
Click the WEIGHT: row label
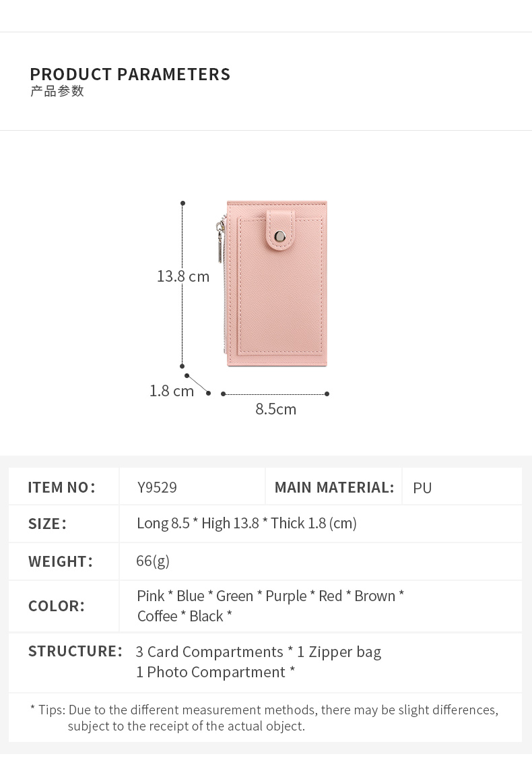pos(61,561)
